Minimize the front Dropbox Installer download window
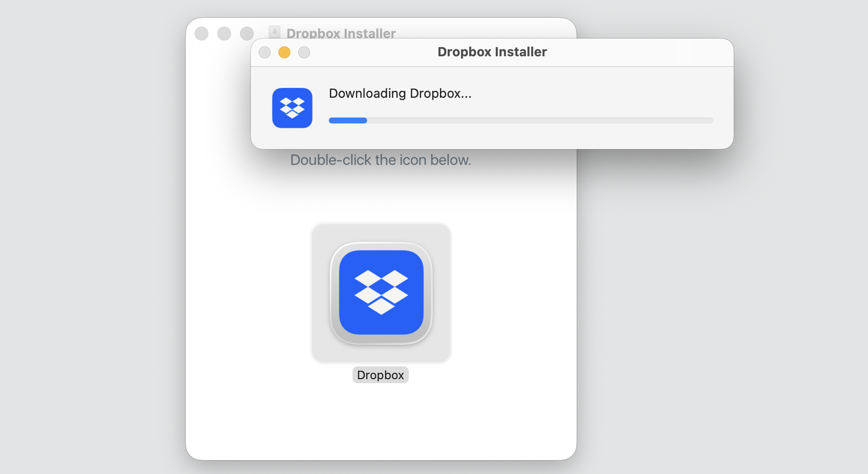Screen dimensions: 868x474 pos(284,52)
